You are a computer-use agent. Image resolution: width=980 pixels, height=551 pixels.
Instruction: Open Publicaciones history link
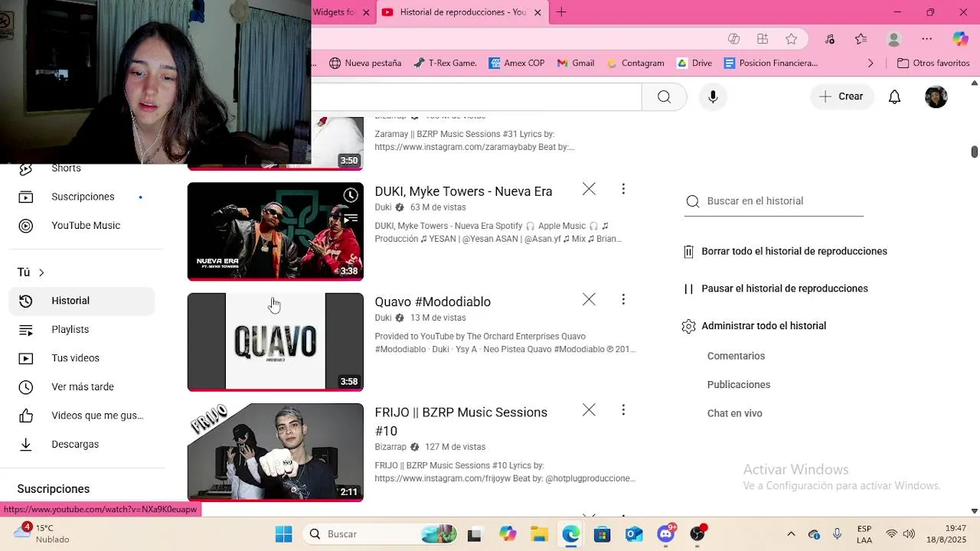(x=739, y=385)
